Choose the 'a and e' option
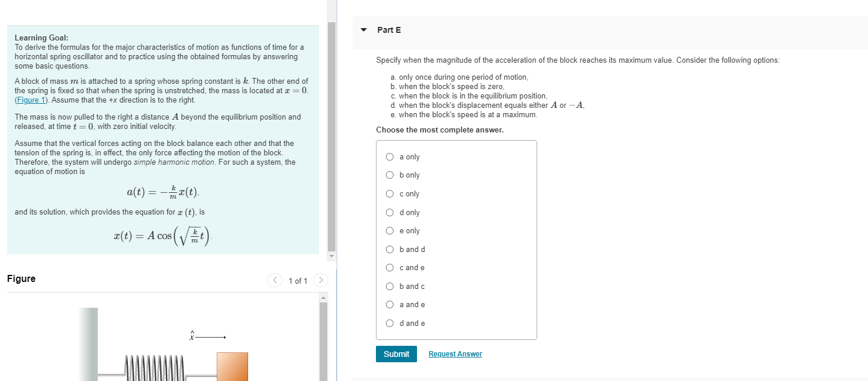This screenshot has height=381, width=868. pos(389,304)
